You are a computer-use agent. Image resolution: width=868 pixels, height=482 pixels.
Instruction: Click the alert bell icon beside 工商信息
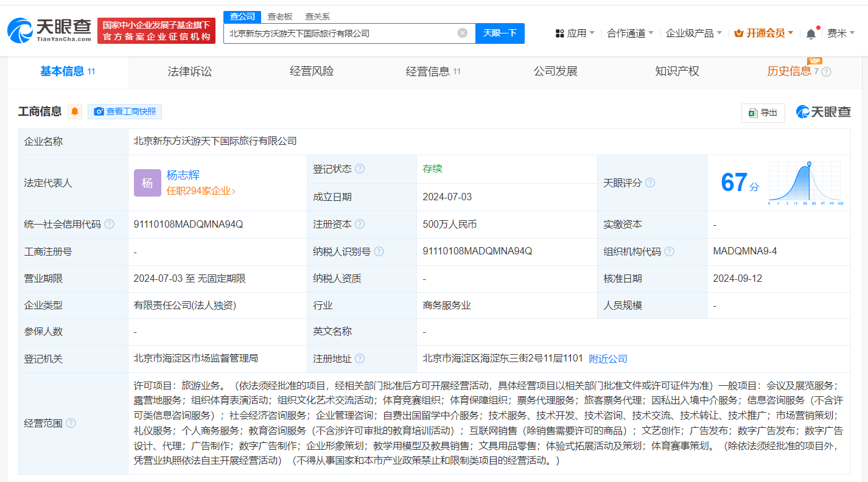pos(75,111)
